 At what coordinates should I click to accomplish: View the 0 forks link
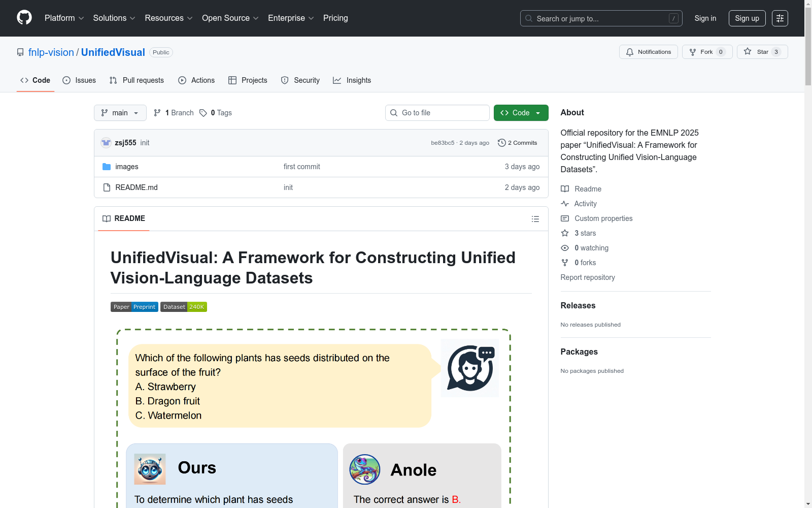pos(579,263)
